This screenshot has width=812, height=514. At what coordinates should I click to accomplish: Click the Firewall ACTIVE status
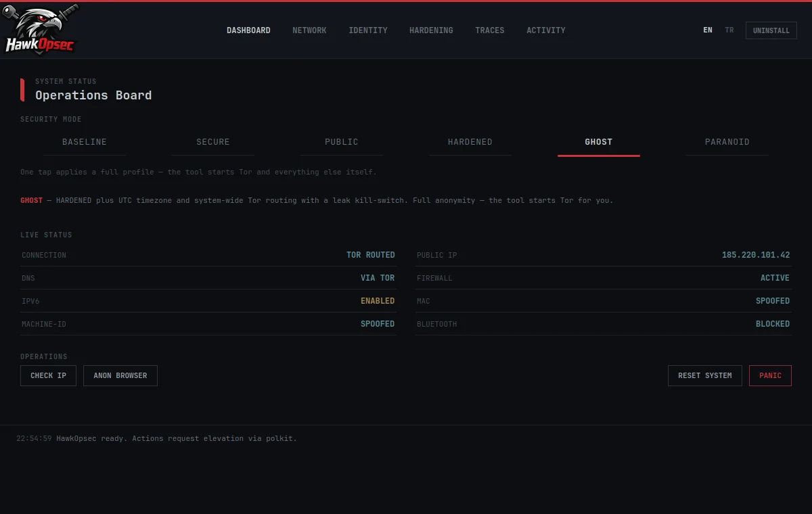[x=775, y=278]
